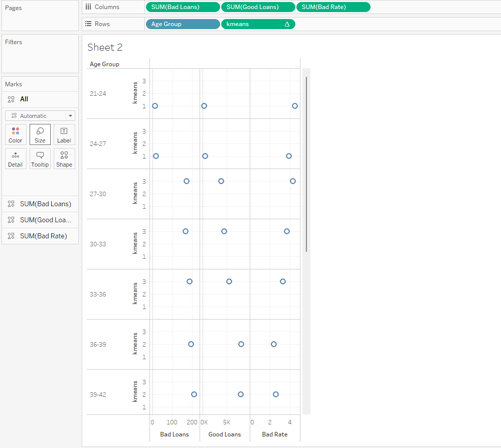This screenshot has height=448, width=501.
Task: Click the Bad Rate axis title
Action: pyautogui.click(x=275, y=434)
